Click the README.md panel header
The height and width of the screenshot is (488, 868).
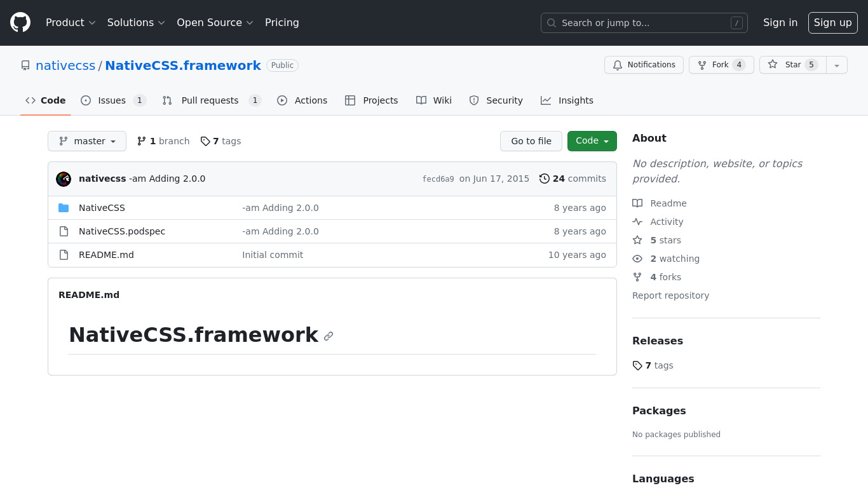tap(89, 295)
